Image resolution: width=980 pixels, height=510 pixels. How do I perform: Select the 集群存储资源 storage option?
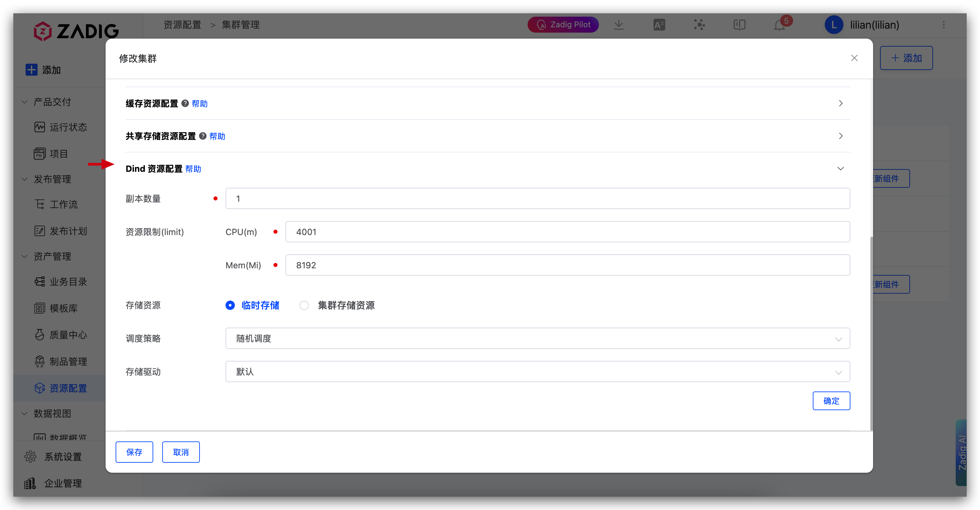pyautogui.click(x=304, y=305)
